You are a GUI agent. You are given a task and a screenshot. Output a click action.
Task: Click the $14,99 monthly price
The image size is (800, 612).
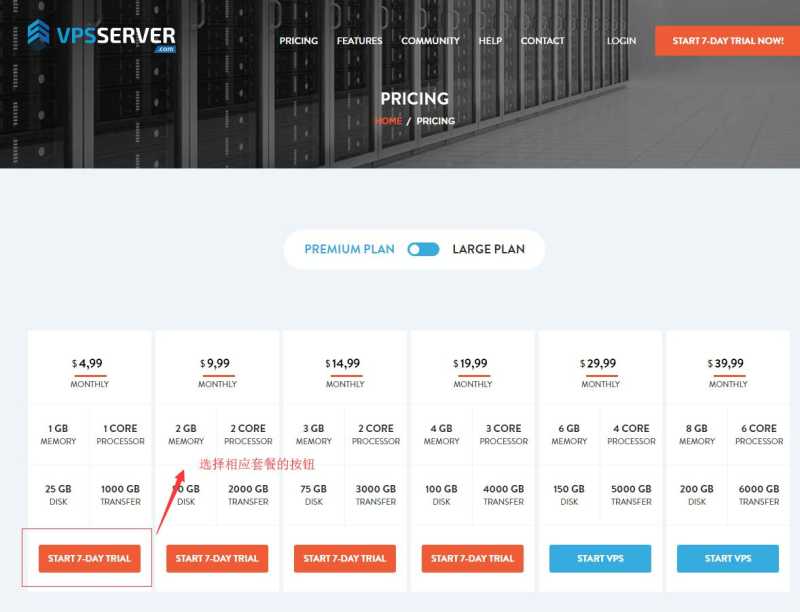(x=343, y=364)
